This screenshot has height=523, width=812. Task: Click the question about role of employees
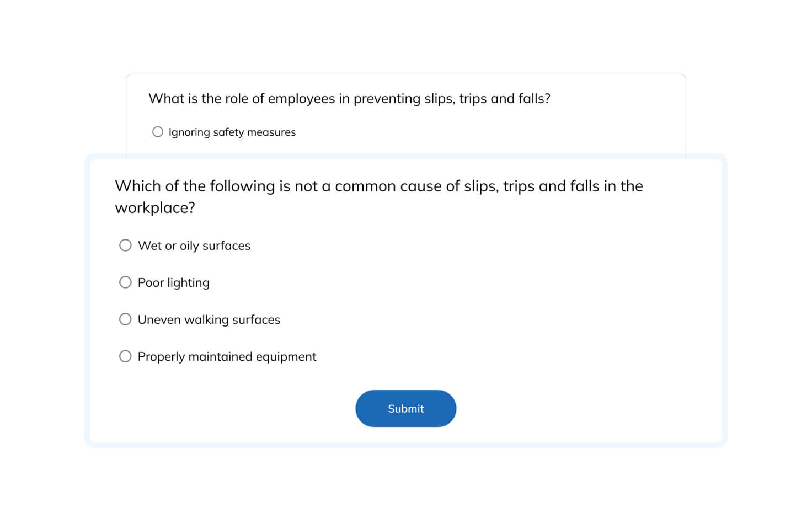pyautogui.click(x=349, y=99)
